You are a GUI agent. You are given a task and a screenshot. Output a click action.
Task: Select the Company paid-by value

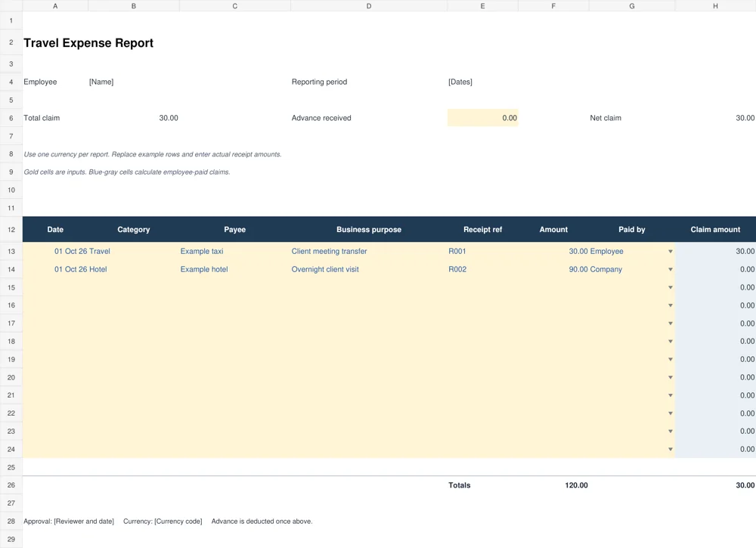tap(606, 269)
